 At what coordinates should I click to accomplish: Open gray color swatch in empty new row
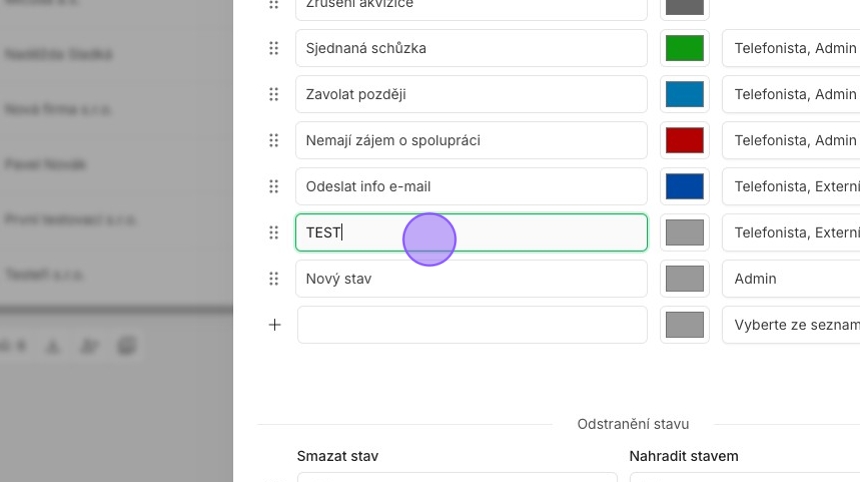point(685,325)
